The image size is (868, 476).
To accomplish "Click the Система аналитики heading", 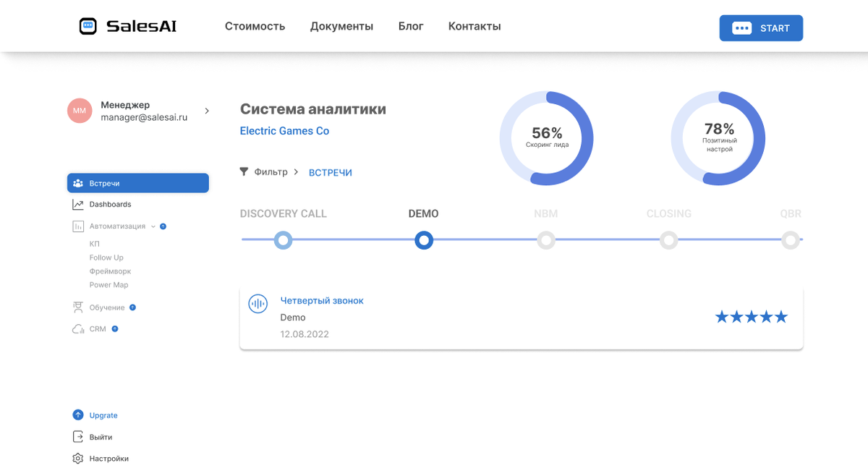I will click(313, 109).
